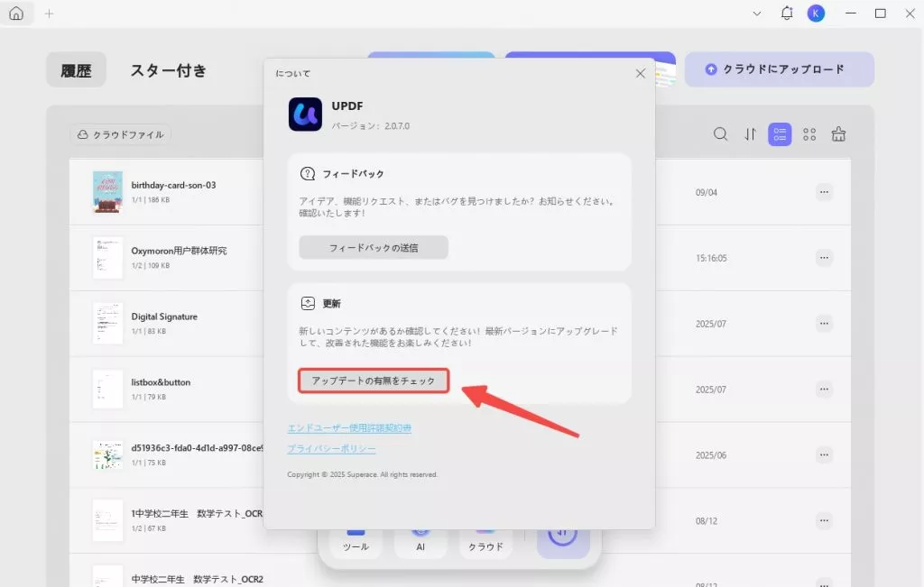This screenshot has height=587, width=924.
Task: Open birthday-card-son-03 thumbnail
Action: [108, 192]
